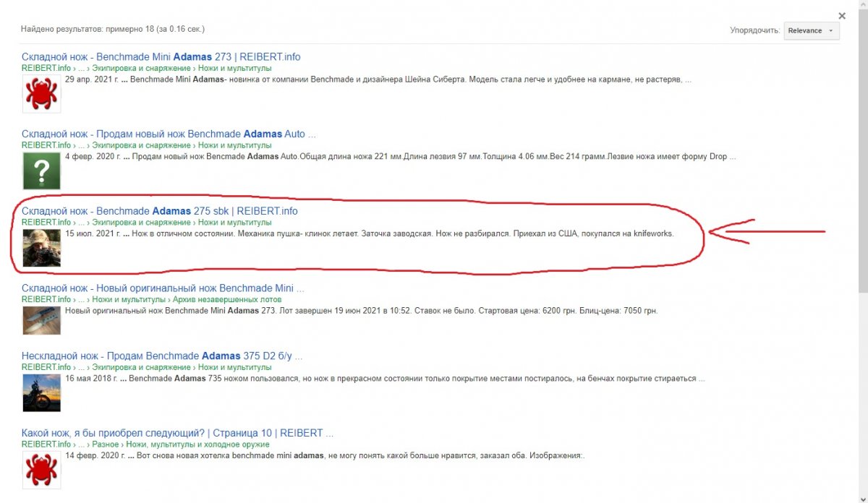
Task: Click motorcycle sunset thumbnail
Action: (41, 392)
